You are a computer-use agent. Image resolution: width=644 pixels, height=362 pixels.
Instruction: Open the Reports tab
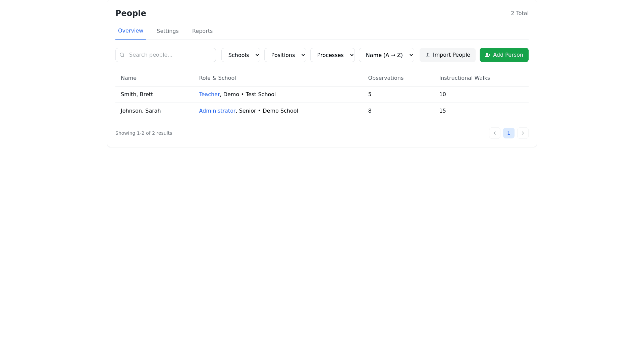click(x=202, y=31)
